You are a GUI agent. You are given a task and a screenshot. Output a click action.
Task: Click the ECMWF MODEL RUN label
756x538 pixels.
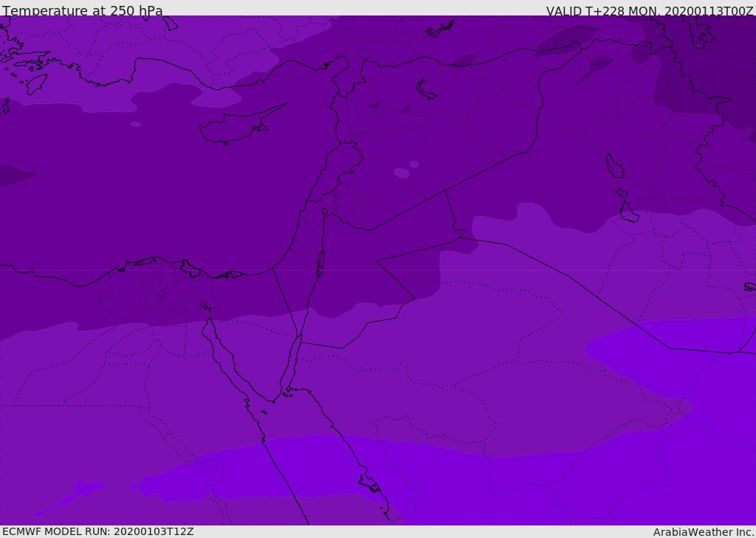tap(98, 531)
